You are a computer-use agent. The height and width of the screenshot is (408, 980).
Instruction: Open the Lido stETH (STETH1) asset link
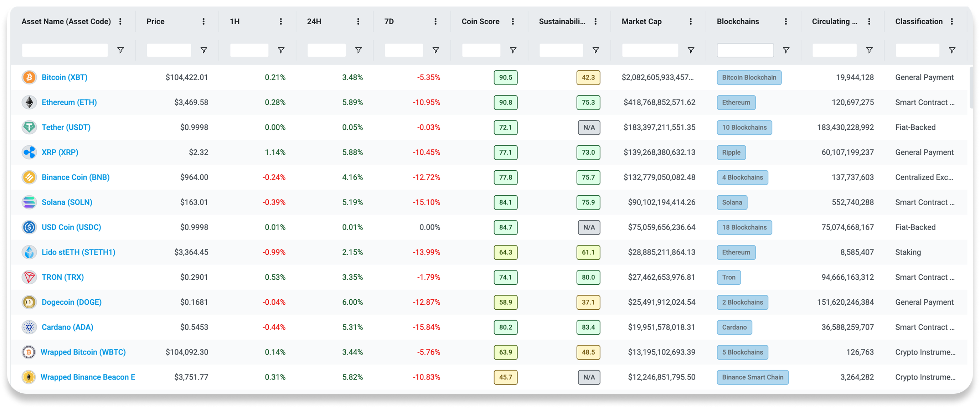[x=78, y=253]
